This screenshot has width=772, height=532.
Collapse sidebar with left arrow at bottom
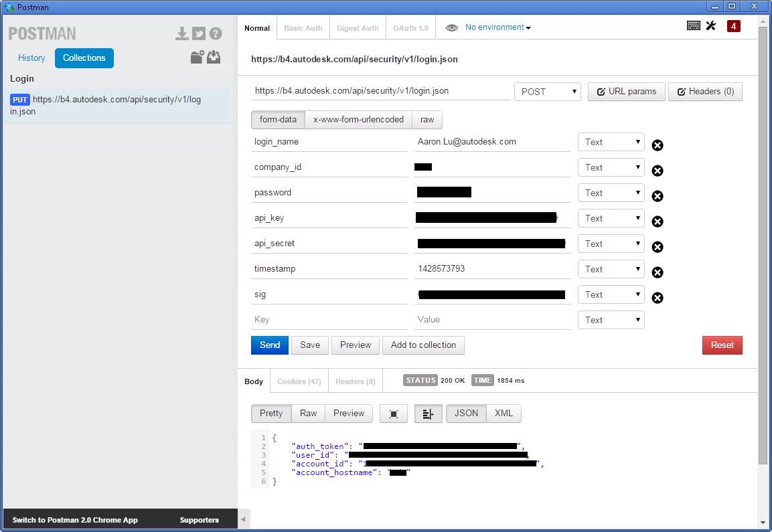point(243,519)
